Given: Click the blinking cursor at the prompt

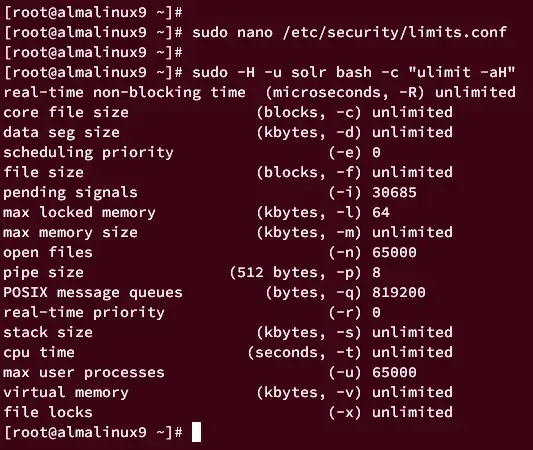Looking at the screenshot, I should (x=196, y=432).
